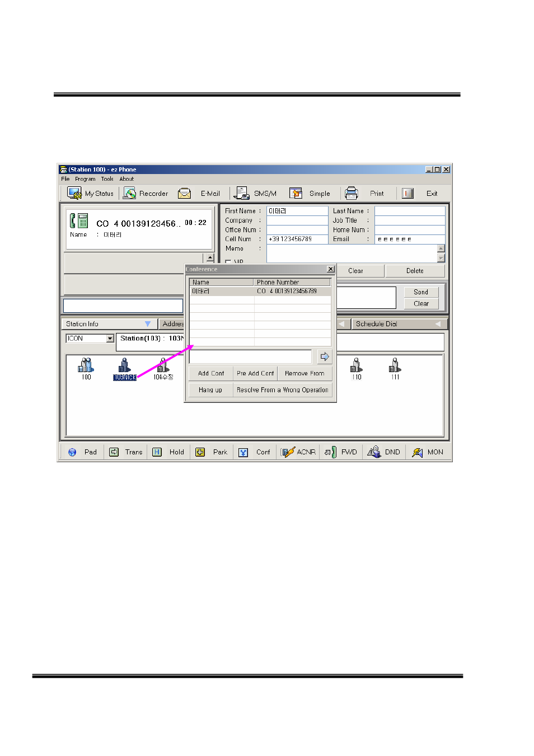Toggle the VIP checkbox

(x=228, y=261)
